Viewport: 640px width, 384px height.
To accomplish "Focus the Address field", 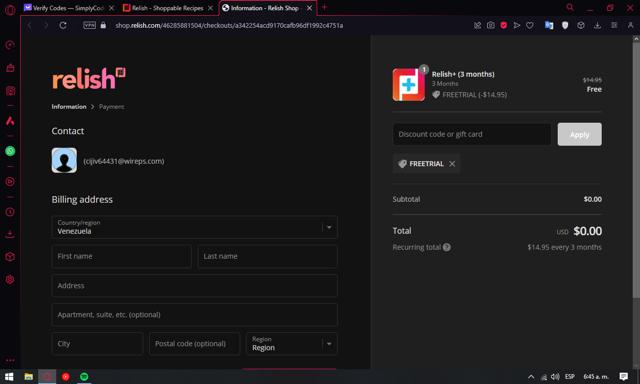I will (195, 285).
